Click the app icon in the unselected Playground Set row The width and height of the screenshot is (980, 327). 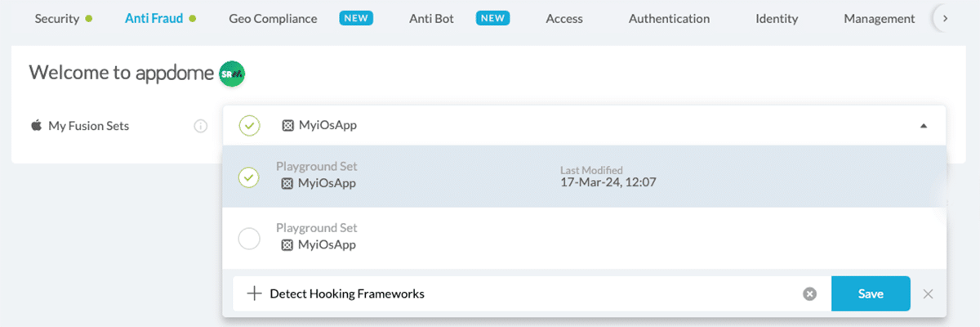pyautogui.click(x=287, y=244)
